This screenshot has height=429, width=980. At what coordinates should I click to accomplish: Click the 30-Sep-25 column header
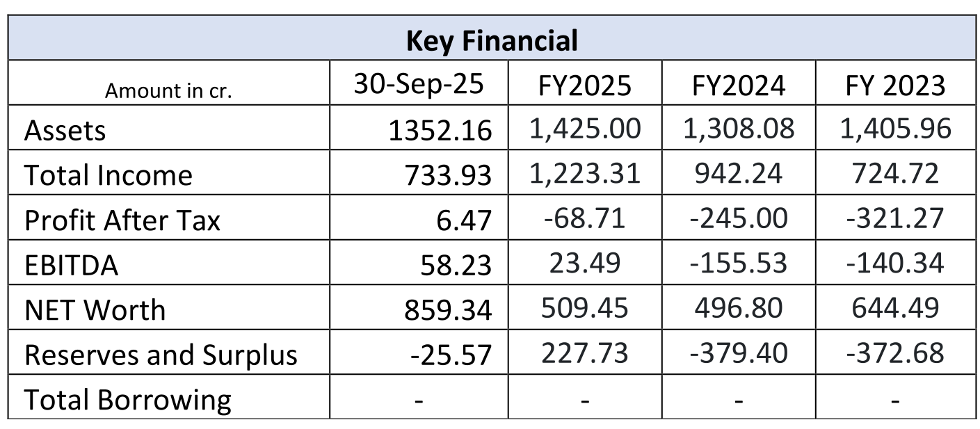[x=419, y=84]
